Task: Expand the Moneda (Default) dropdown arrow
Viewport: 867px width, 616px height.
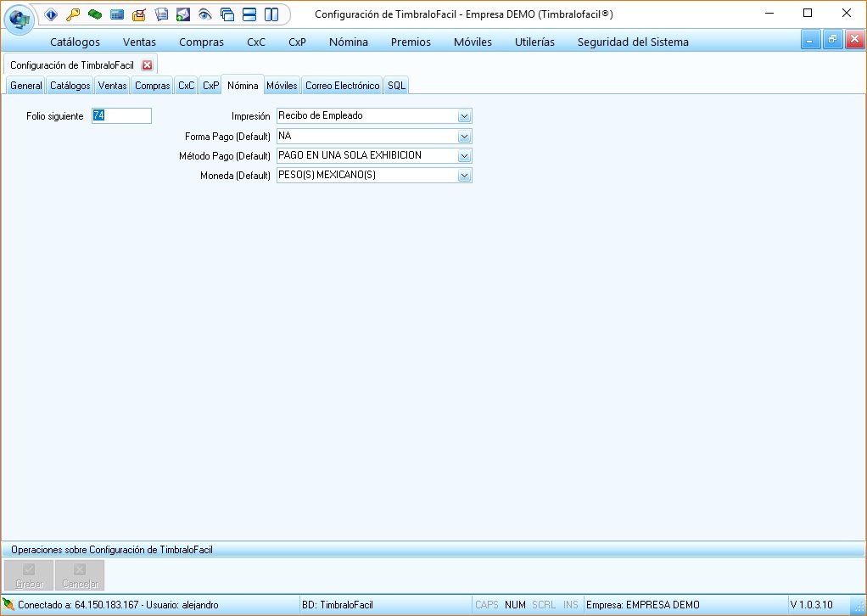Action: (465, 176)
